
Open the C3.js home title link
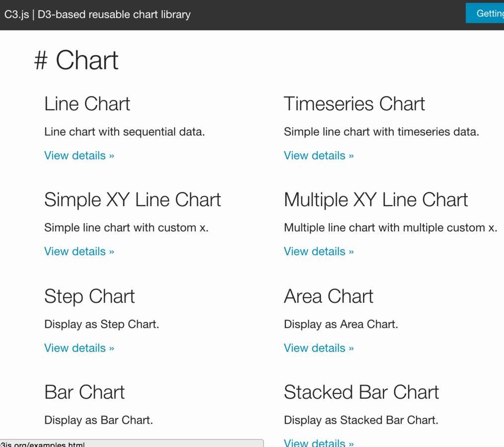pos(97,14)
